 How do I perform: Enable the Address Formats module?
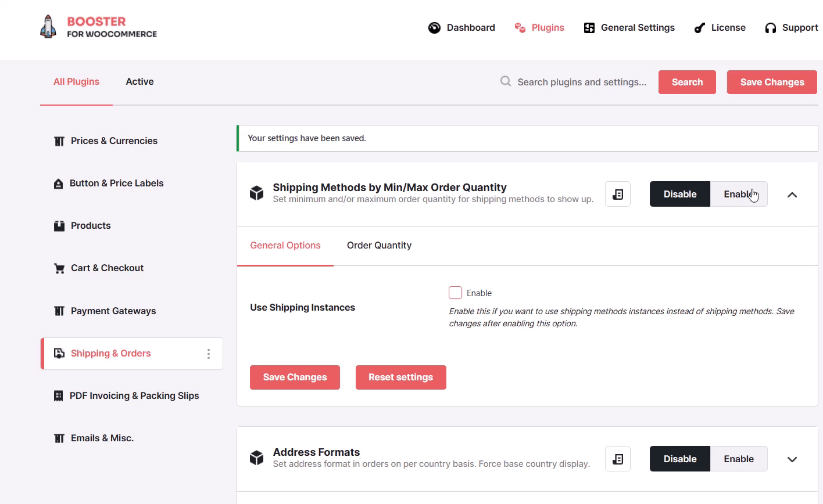click(739, 459)
